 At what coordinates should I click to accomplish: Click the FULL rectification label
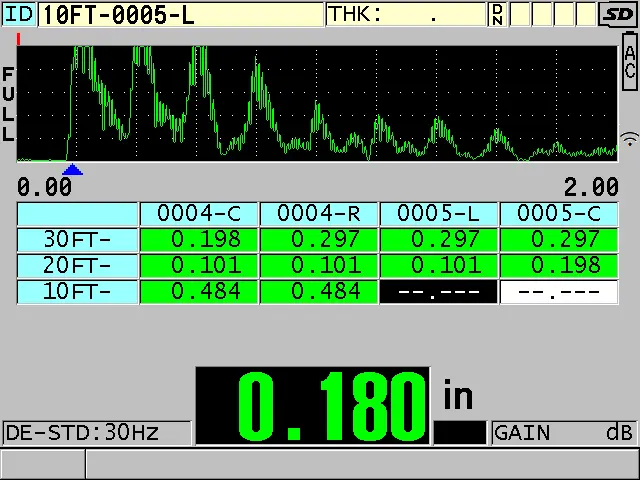[8, 104]
